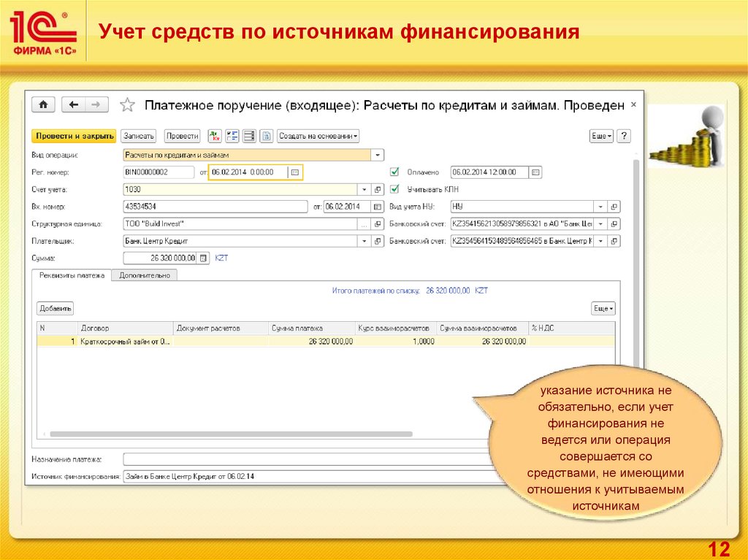
Task: Switch to the Дополнительно tab
Action: tap(144, 275)
